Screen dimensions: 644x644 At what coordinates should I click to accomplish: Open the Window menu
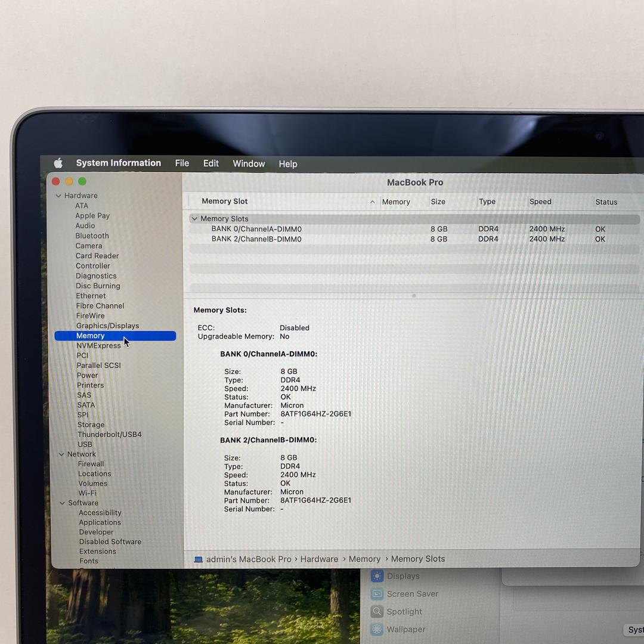pyautogui.click(x=249, y=164)
